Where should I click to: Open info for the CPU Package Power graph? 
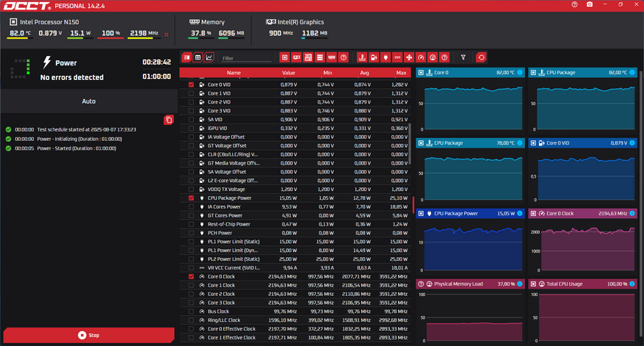tap(520, 213)
